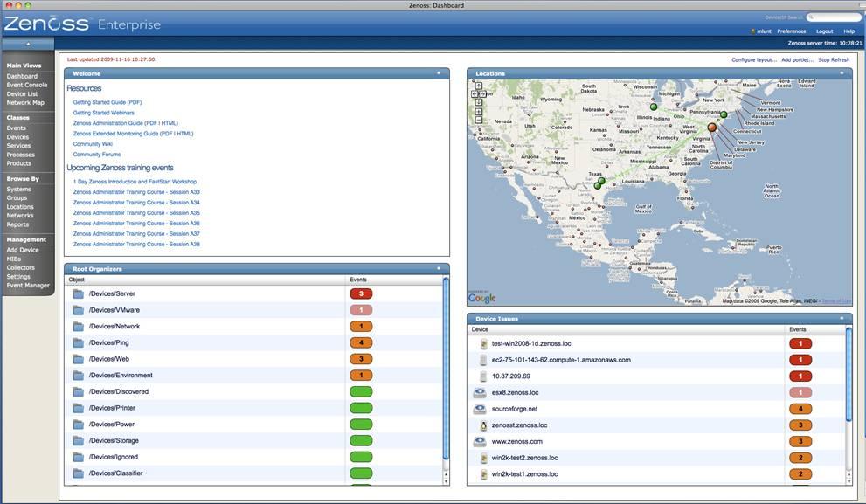Click the Device/IP Search field
Viewport: 866px width, 504px height.
tap(834, 17)
